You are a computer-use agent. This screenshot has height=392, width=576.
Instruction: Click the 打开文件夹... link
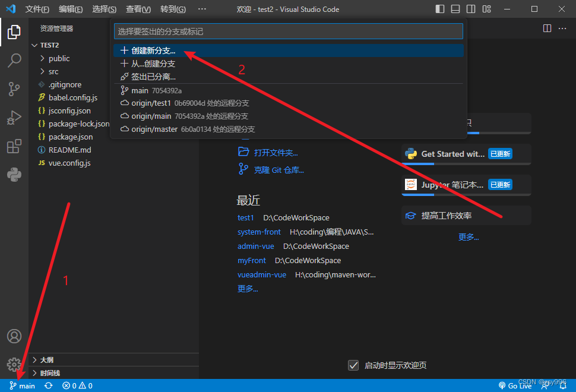[x=276, y=153]
